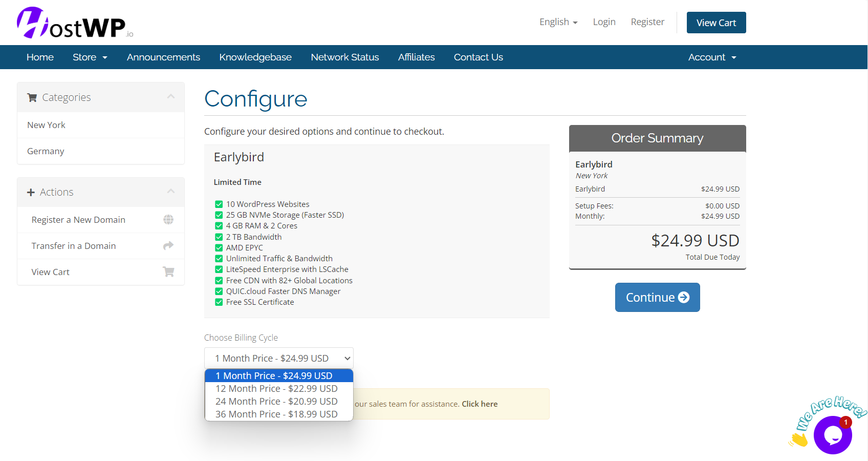Click the globe icon next to Register a New Domain
The width and height of the screenshot is (868, 461).
click(x=168, y=219)
